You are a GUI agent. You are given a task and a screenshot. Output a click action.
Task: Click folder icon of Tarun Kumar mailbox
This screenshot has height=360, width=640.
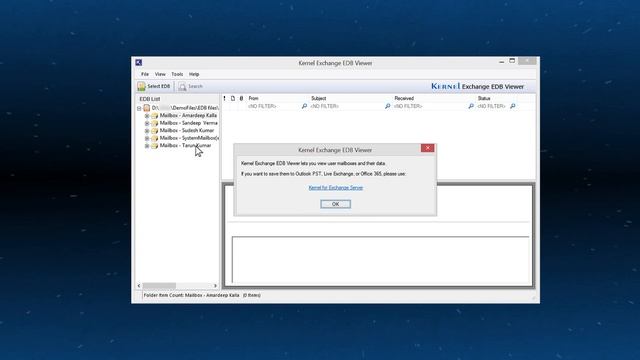tap(154, 146)
